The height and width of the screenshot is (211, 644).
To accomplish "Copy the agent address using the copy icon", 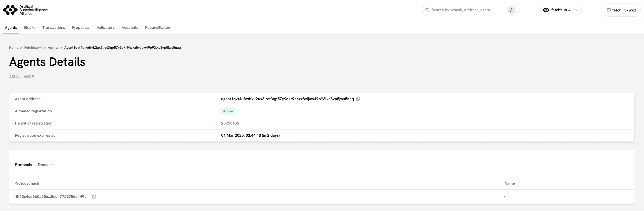I will 358,99.
